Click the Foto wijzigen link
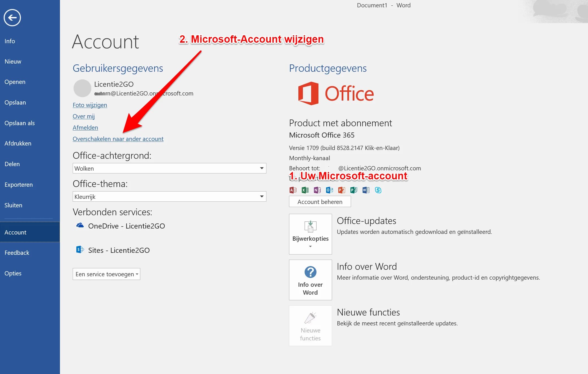588x374 pixels. point(90,105)
